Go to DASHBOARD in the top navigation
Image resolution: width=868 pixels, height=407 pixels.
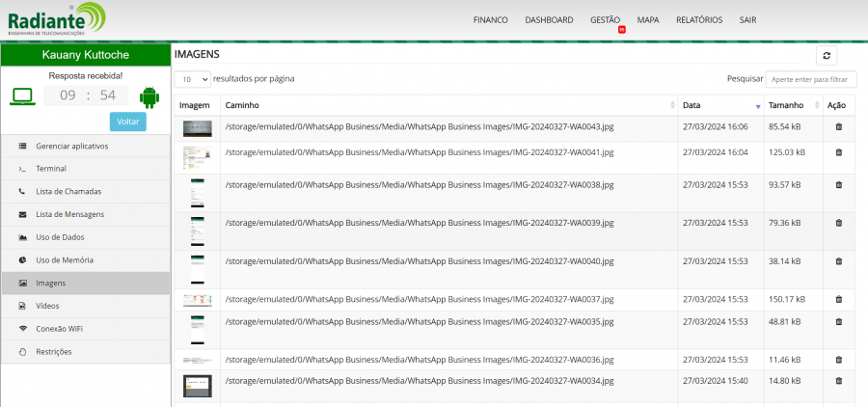[549, 20]
